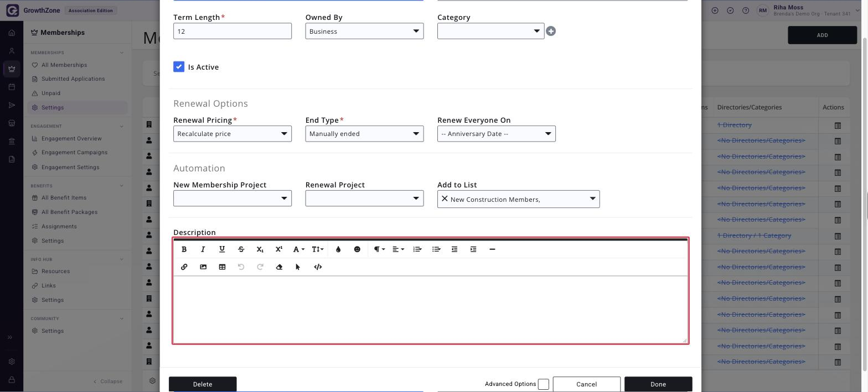This screenshot has width=868, height=392.
Task: Increase indent in editor
Action: click(473, 249)
